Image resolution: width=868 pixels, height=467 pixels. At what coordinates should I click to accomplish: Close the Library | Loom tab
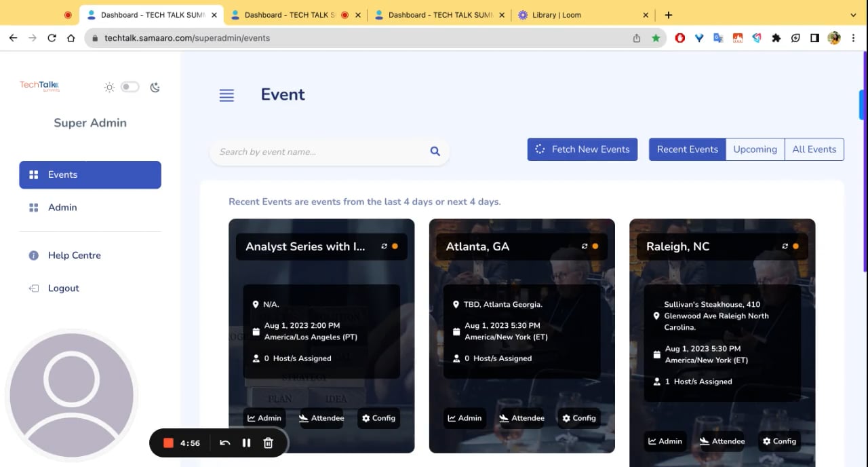pyautogui.click(x=646, y=14)
